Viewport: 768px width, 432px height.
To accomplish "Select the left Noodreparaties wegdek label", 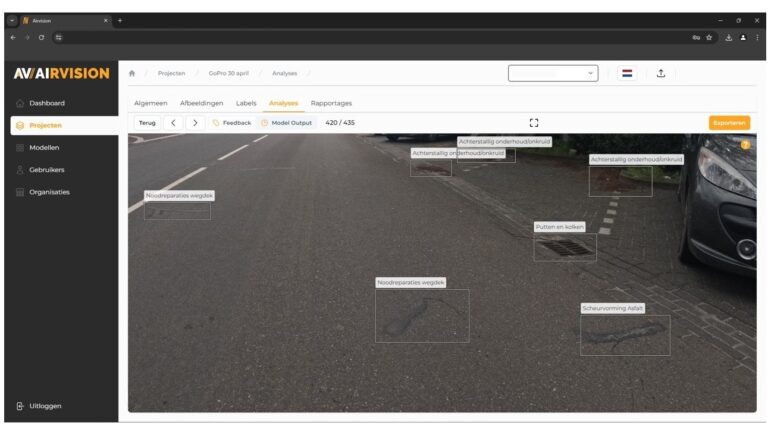I will [179, 195].
